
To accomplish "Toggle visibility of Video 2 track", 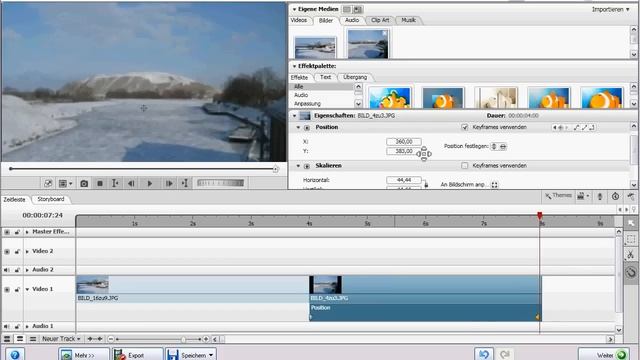I will (7, 251).
